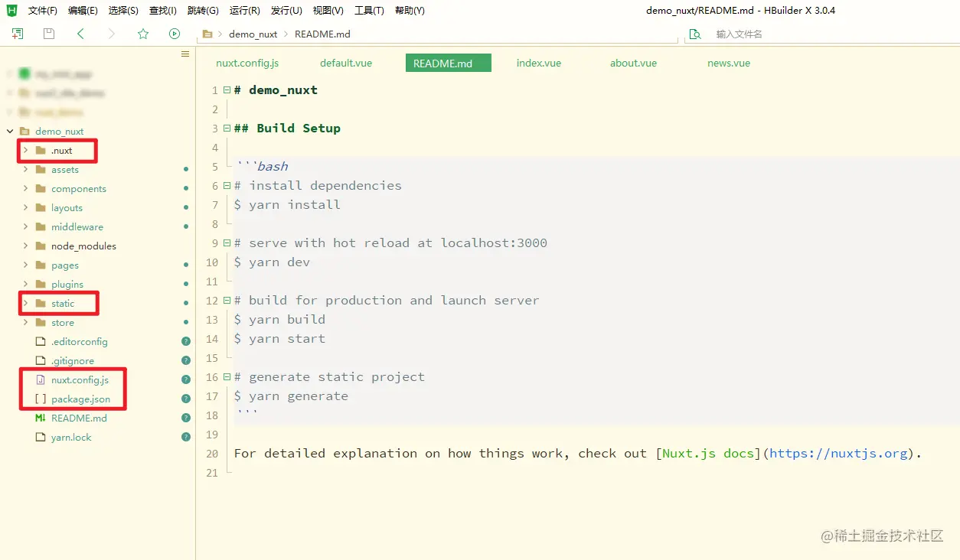This screenshot has width=960, height=560.
Task: Click the '$ yarn build' line
Action: click(x=279, y=320)
